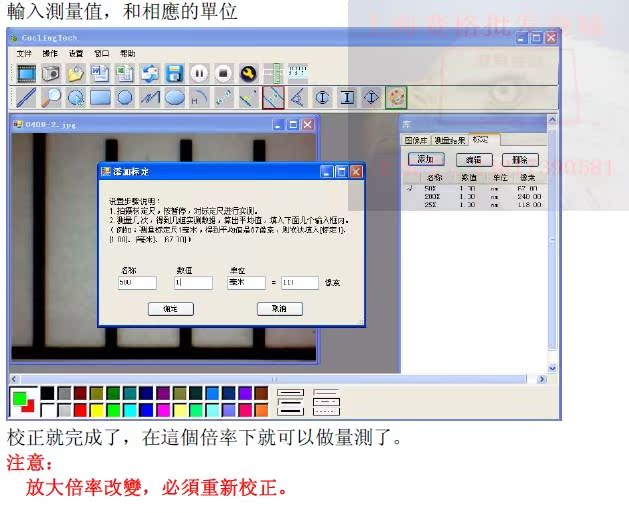629x513 pixels.
Task: Click the 名称 column header
Action: point(434,177)
